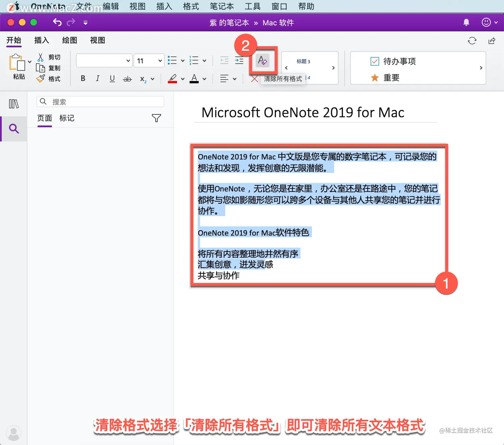Click Clear all formatting icon

tap(263, 60)
